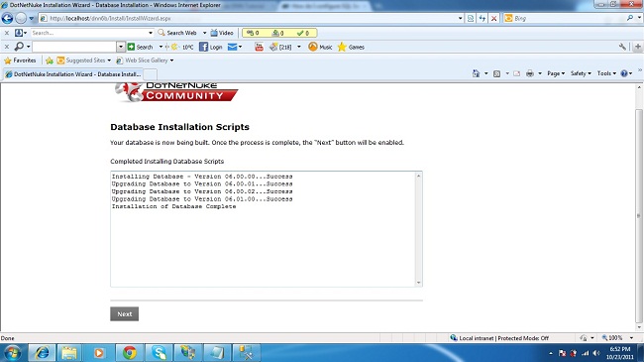
Task: Open the Page menu
Action: [556, 73]
